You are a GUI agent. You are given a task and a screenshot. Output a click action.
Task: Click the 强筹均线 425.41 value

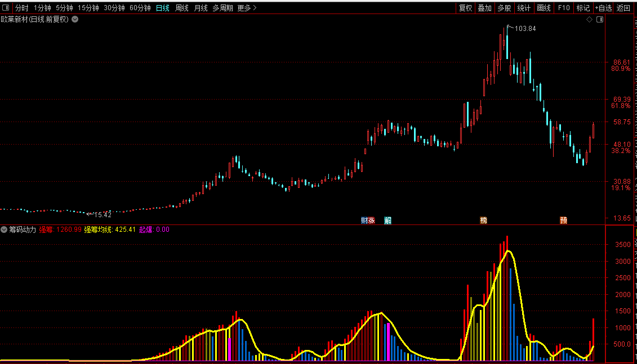[110, 230]
